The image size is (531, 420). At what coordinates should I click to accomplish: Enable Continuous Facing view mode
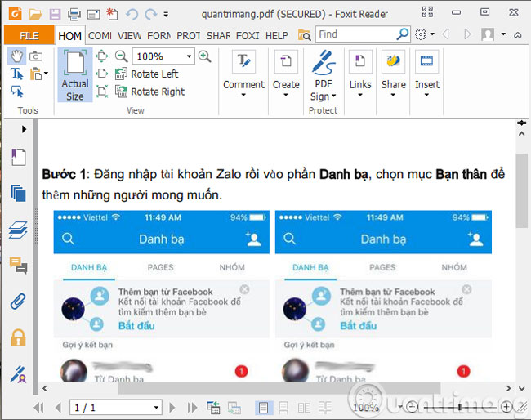point(325,408)
